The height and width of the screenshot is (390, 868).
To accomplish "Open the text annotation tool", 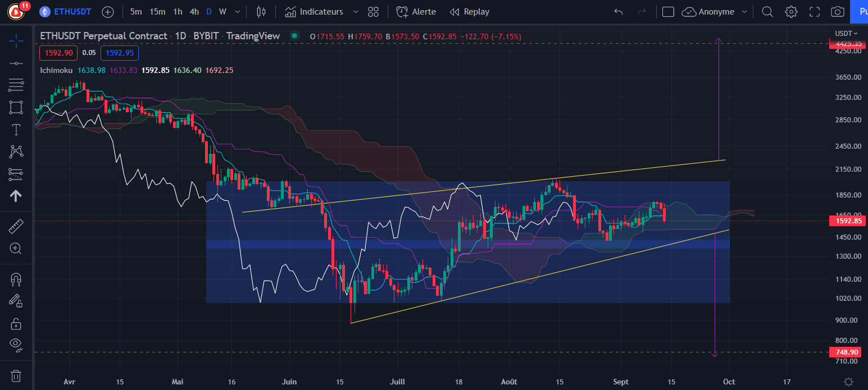I will [16, 130].
